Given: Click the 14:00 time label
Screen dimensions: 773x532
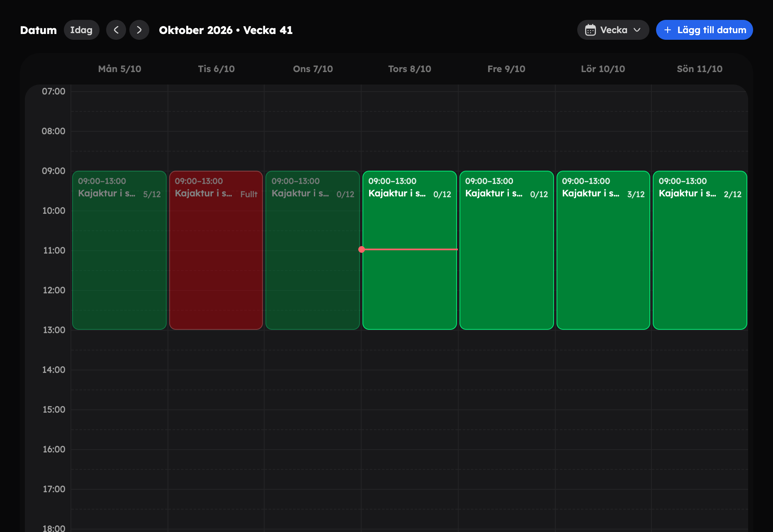Looking at the screenshot, I should pos(53,370).
